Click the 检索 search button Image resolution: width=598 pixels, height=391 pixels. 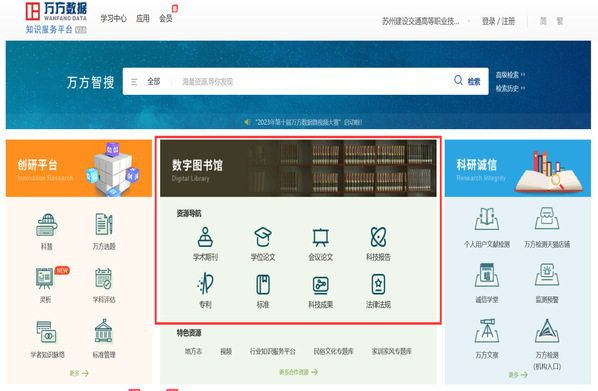[x=467, y=81]
